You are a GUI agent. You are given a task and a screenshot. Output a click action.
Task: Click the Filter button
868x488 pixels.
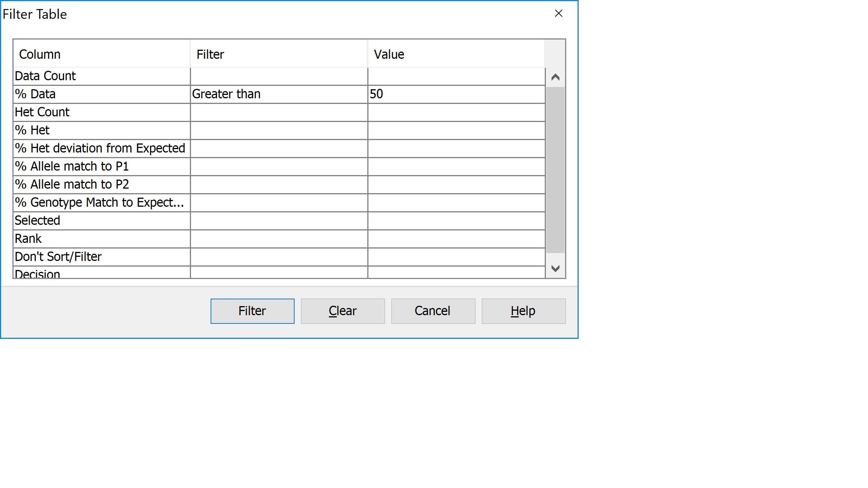point(252,311)
